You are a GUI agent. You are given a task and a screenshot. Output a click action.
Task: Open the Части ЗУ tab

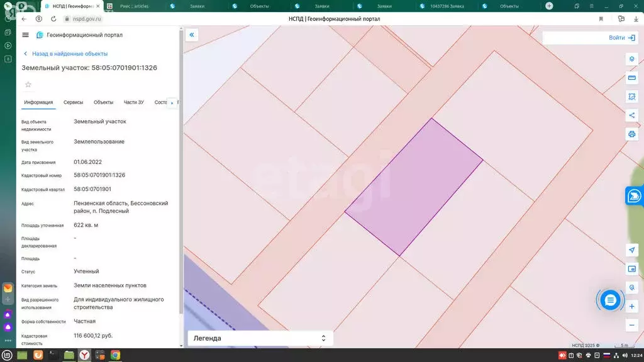[x=133, y=102]
